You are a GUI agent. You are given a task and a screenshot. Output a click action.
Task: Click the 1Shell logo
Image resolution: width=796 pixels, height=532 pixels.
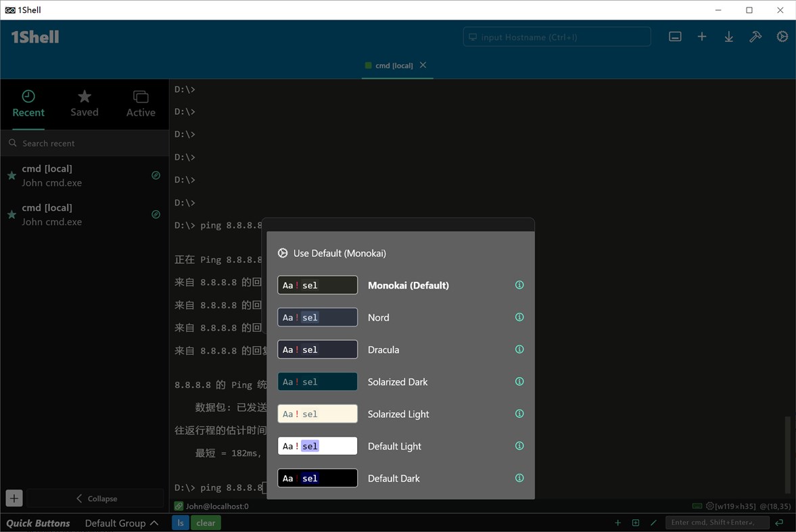(35, 37)
